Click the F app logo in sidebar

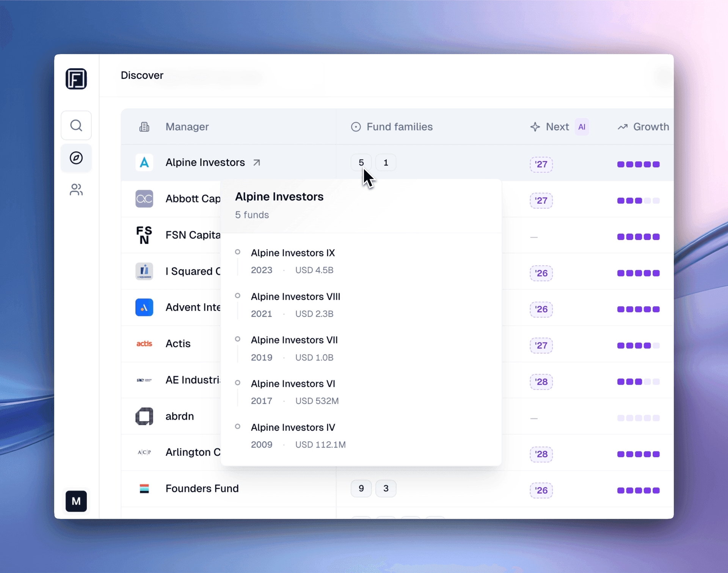(76, 79)
